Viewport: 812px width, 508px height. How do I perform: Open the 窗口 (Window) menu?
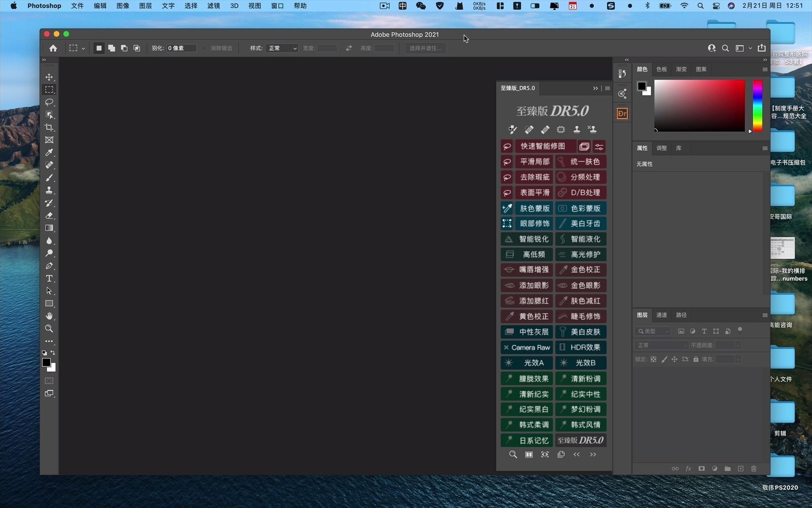click(277, 6)
